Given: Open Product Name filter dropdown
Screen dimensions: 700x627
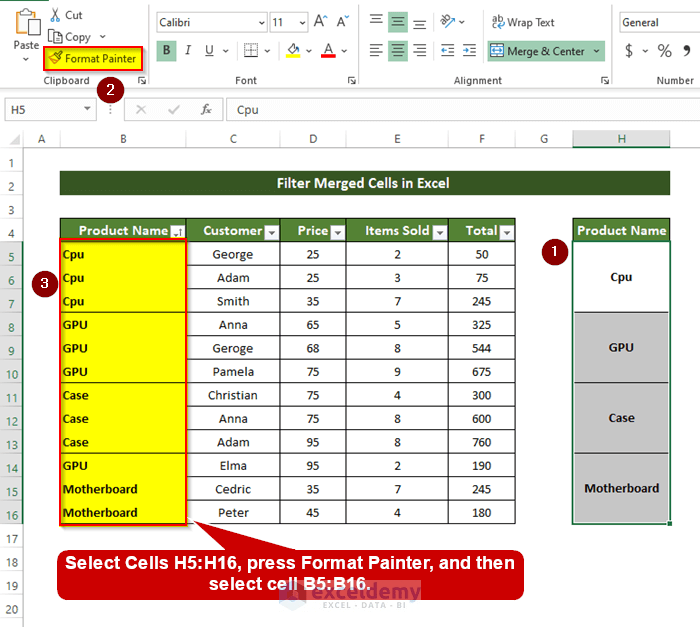Looking at the screenshot, I should (x=178, y=232).
